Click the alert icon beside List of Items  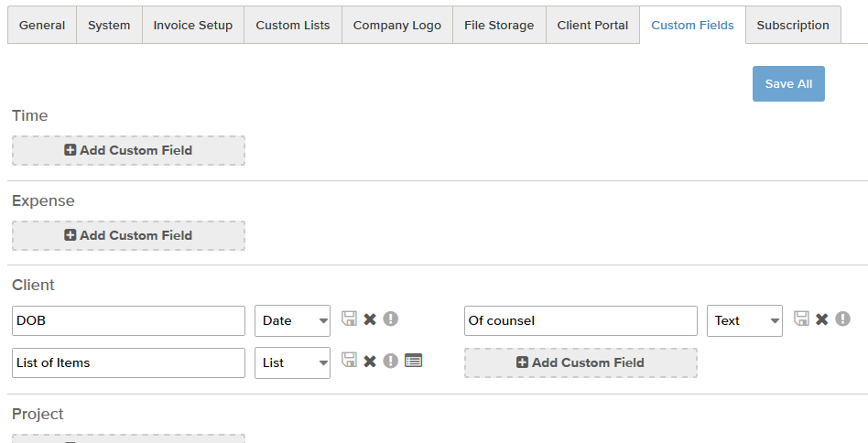tap(391, 362)
